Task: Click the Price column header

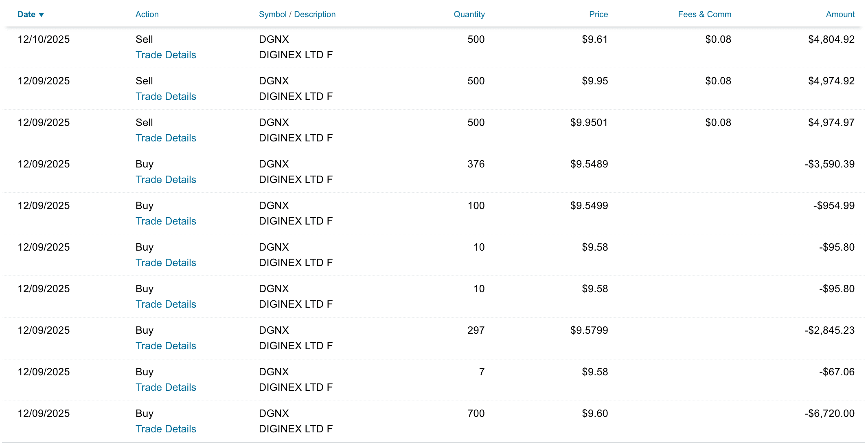Action: tap(598, 15)
